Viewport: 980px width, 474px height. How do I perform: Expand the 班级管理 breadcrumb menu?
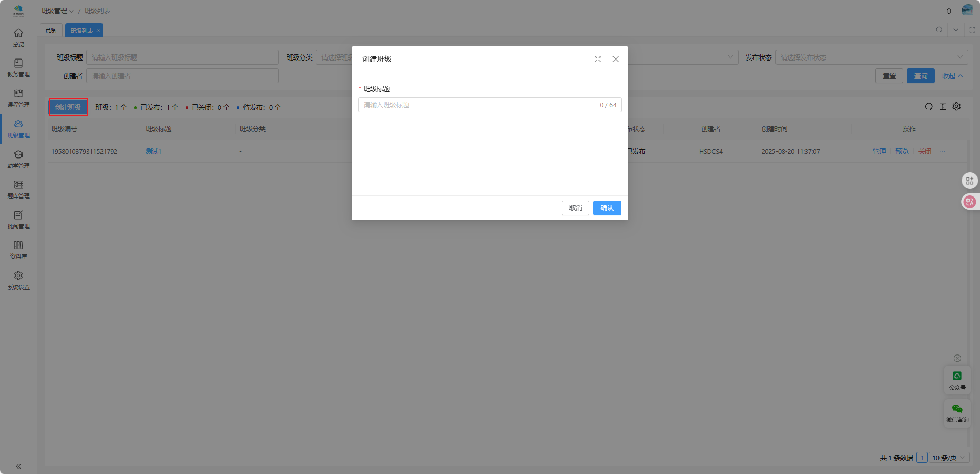coord(57,11)
